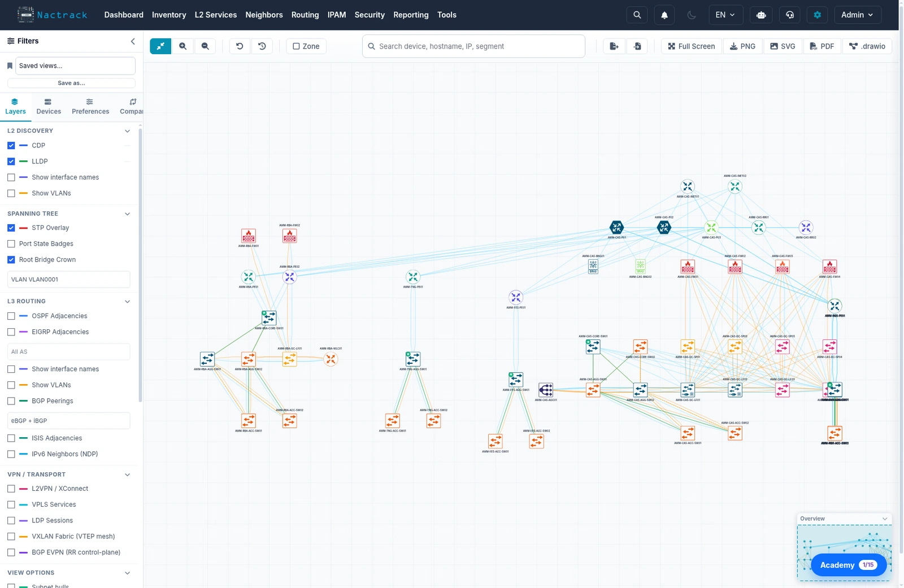This screenshot has height=588, width=904.
Task: Open the EN language dropdown
Action: [725, 15]
